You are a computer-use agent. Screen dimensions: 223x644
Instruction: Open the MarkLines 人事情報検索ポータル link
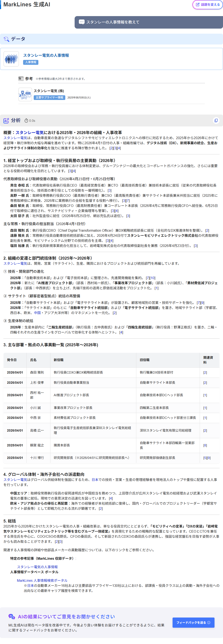tap(42, 580)
